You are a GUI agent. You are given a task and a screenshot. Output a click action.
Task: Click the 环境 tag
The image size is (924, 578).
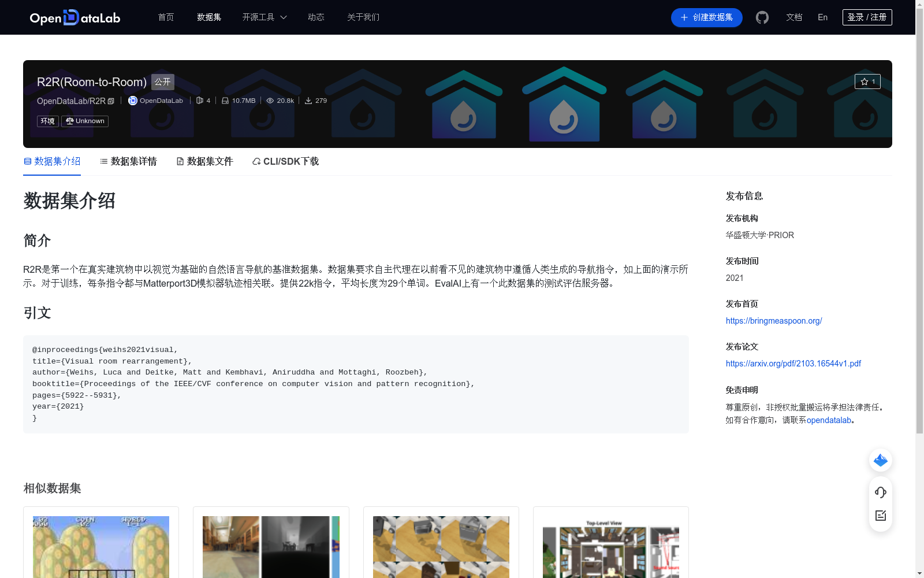(48, 121)
